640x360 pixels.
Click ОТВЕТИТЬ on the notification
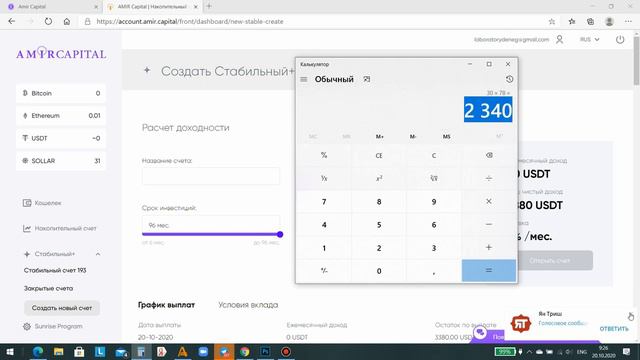614,329
